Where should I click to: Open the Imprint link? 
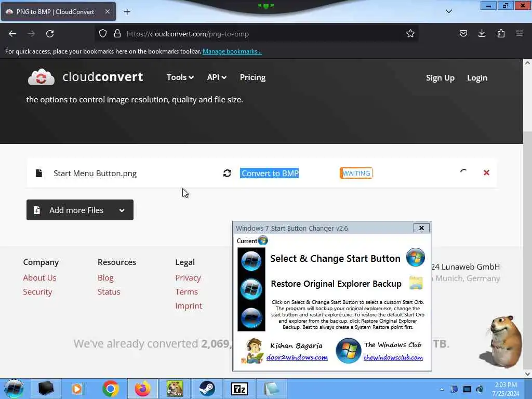coord(189,305)
